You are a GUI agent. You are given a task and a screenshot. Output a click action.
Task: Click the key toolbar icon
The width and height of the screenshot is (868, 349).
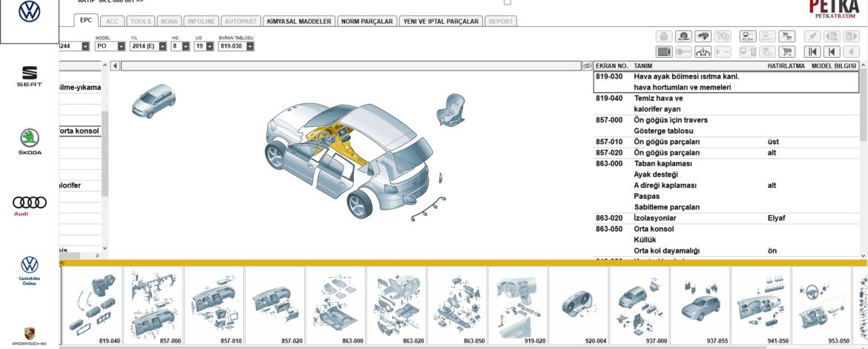point(684,52)
